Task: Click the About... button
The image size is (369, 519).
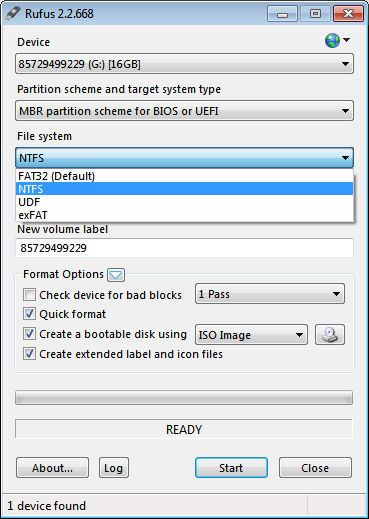Action: pos(52,468)
